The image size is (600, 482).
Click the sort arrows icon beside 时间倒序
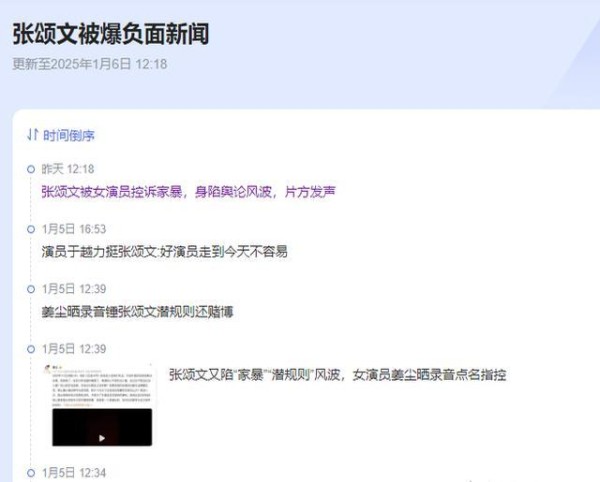[x=33, y=135]
